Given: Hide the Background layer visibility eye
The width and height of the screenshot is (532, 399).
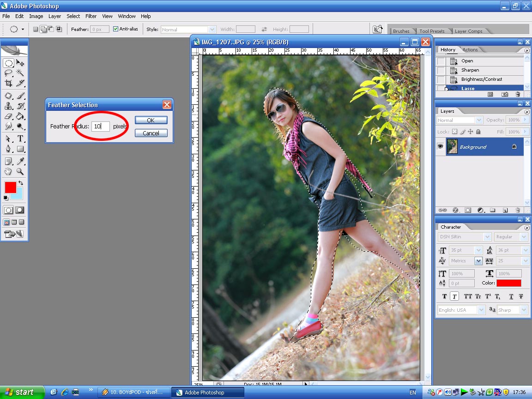Looking at the screenshot, I should pyautogui.click(x=441, y=146).
